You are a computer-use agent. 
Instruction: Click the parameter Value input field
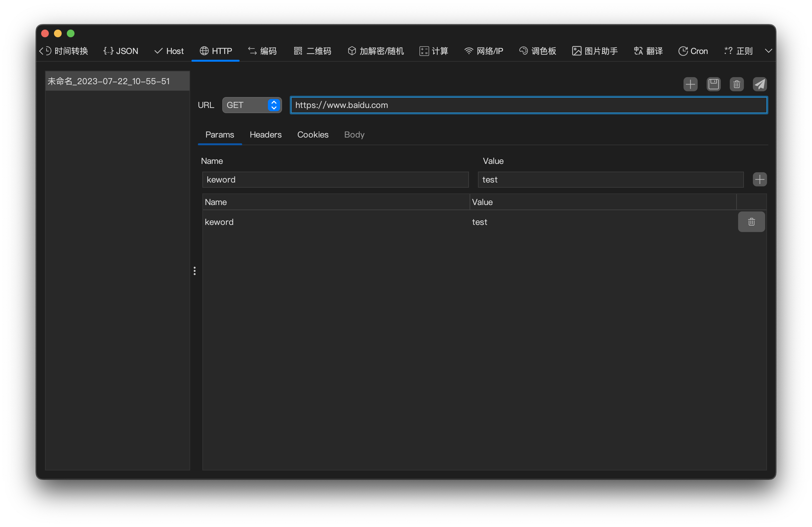610,180
